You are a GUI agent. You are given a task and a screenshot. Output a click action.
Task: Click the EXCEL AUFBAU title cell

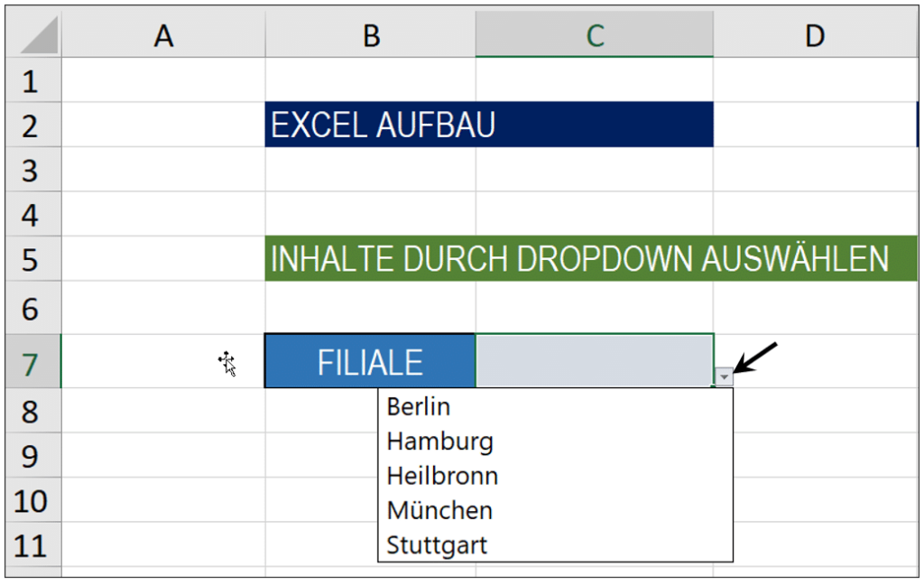[x=489, y=125]
